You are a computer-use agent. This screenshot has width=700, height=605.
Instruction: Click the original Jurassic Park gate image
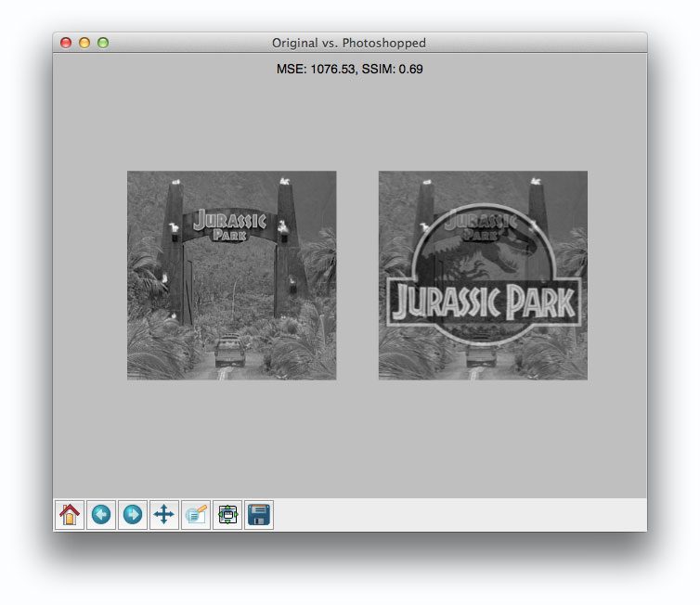pos(232,276)
